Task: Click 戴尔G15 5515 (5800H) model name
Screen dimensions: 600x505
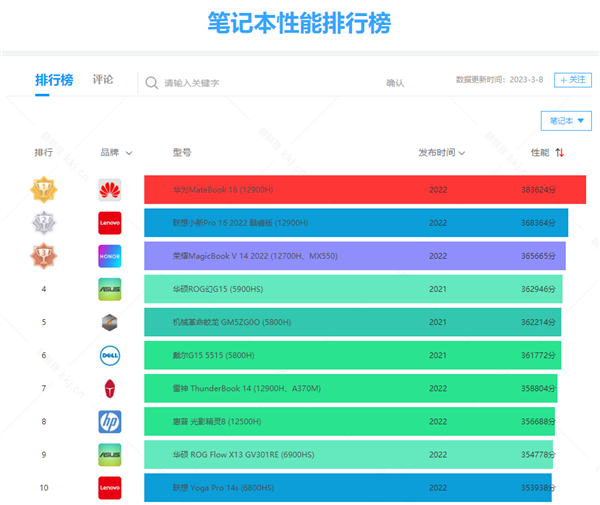Action: pyautogui.click(x=214, y=355)
